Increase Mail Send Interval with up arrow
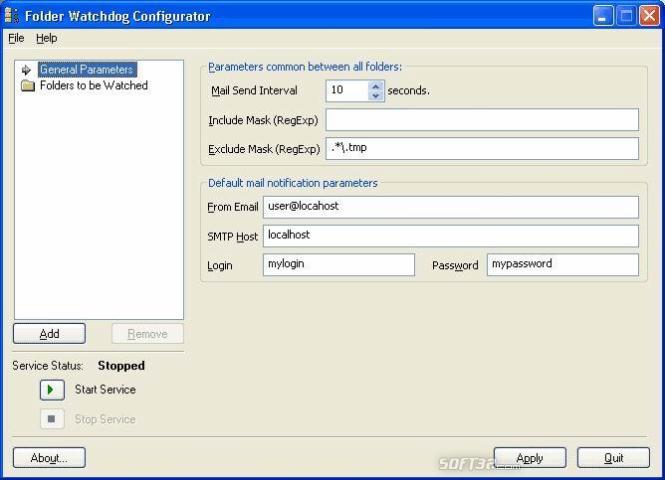The width and height of the screenshot is (665, 480). tap(376, 86)
